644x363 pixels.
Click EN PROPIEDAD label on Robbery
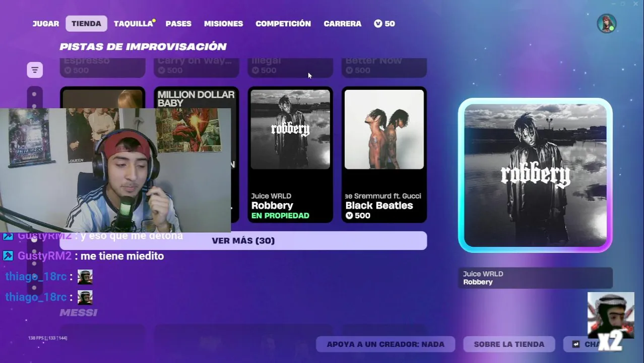[x=280, y=215]
